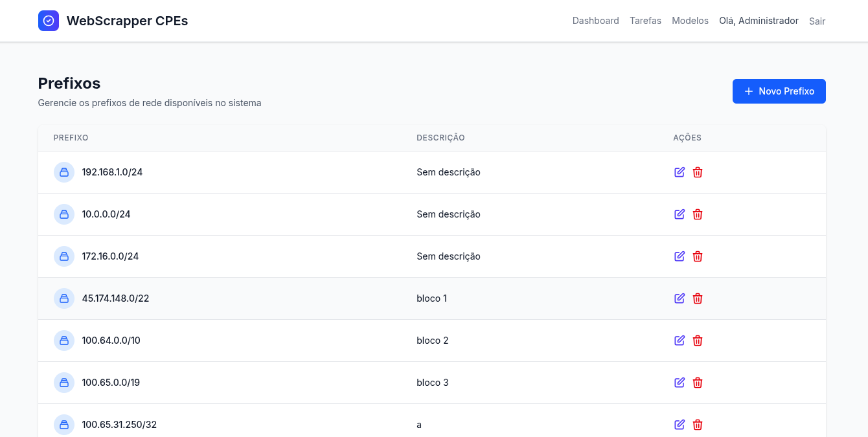Viewport: 868px width, 437px height.
Task: Delete the 10.0.0.0/24 prefix entry
Action: coord(698,214)
